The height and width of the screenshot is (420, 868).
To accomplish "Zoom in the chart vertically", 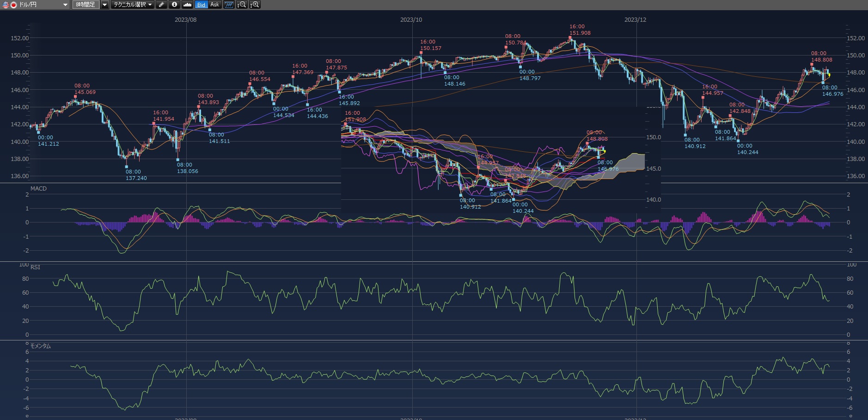I will click(x=255, y=5).
